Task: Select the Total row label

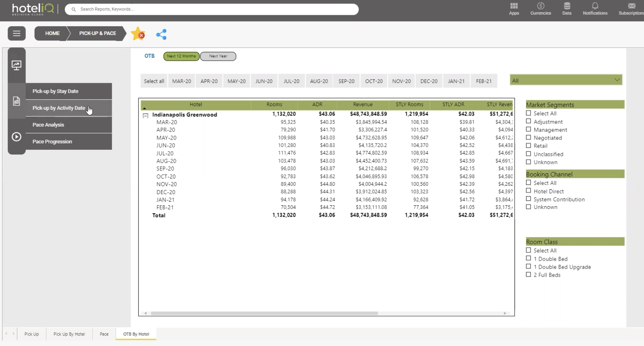Action: (x=159, y=216)
